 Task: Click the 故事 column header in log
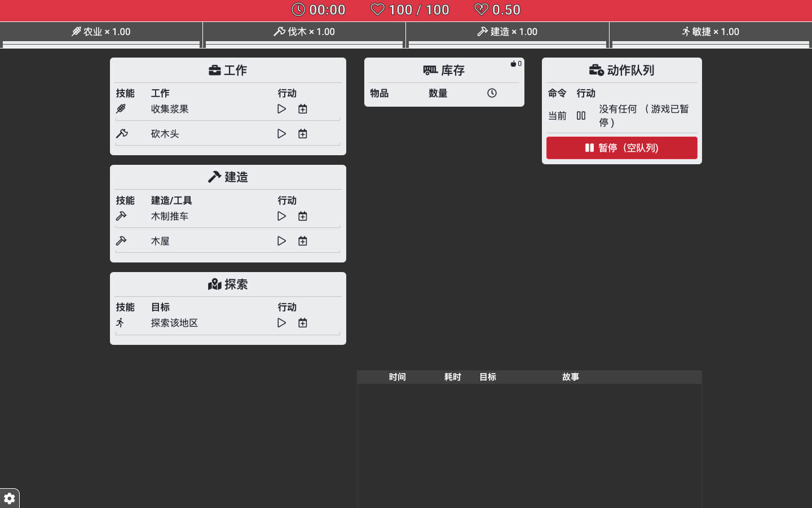[570, 377]
